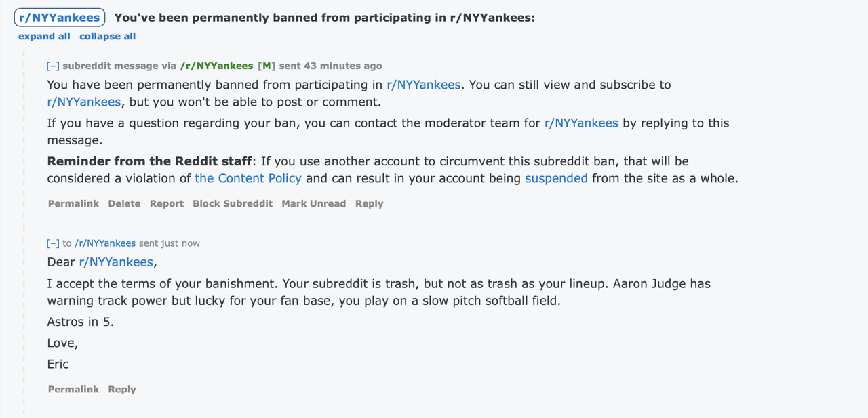Image resolution: width=868 pixels, height=418 pixels.
Task: Open Permalink of the ban message
Action: pyautogui.click(x=73, y=203)
